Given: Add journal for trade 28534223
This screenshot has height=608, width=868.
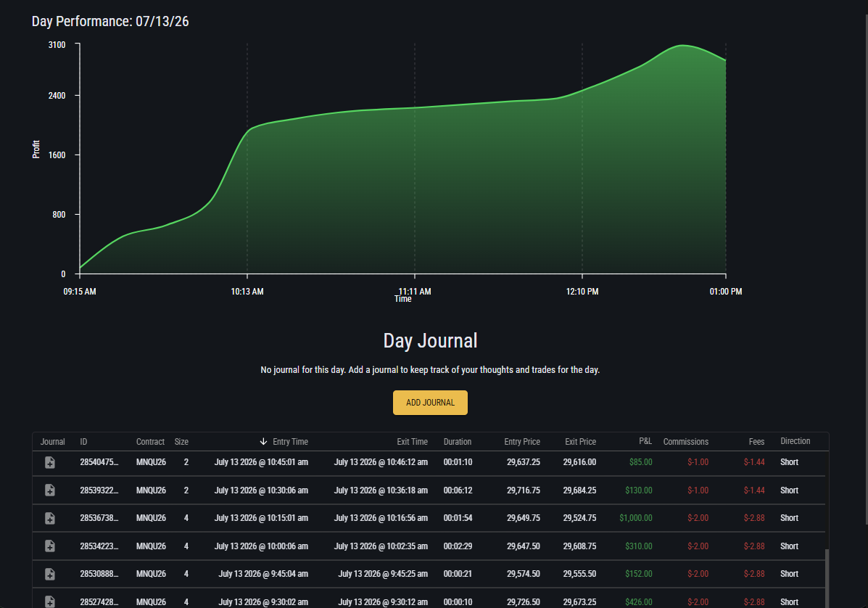Looking at the screenshot, I should click(x=50, y=546).
